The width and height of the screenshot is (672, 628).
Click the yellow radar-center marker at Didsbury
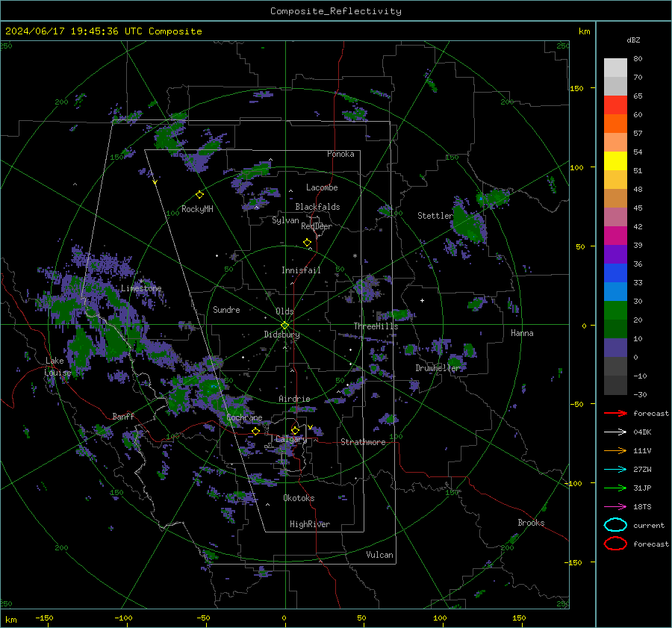[x=284, y=326]
